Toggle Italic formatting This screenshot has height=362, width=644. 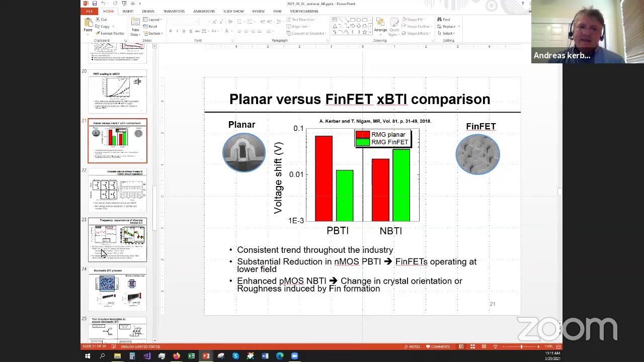click(177, 31)
